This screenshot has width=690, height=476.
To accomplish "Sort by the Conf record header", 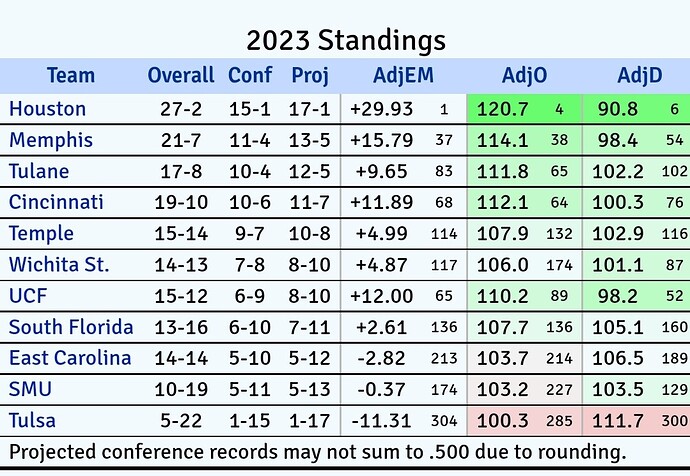I will 250,75.
